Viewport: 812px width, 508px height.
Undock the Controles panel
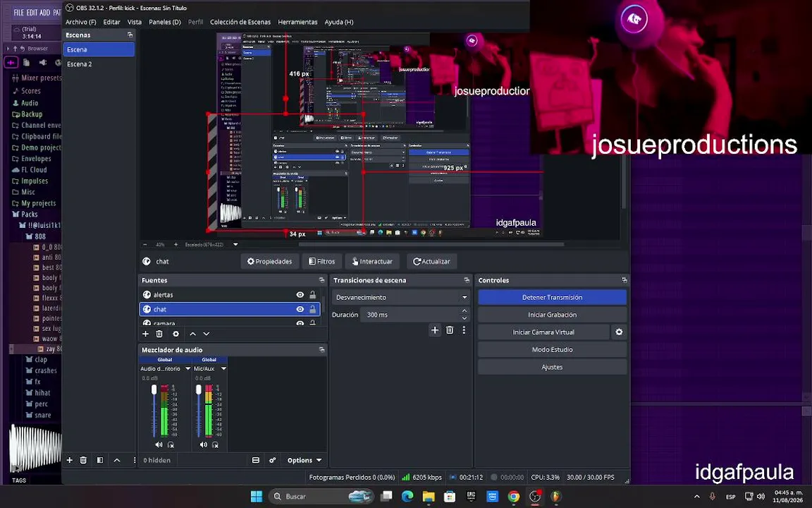point(624,280)
